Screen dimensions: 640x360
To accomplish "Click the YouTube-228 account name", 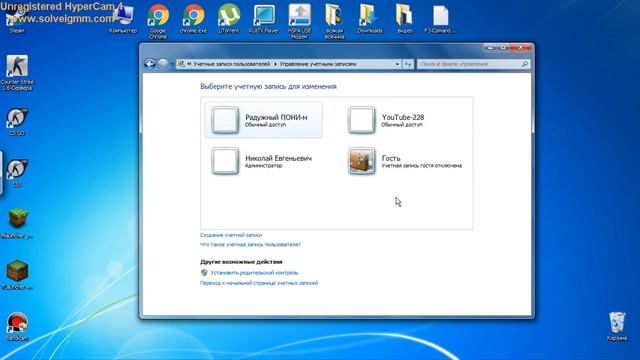I will point(403,117).
